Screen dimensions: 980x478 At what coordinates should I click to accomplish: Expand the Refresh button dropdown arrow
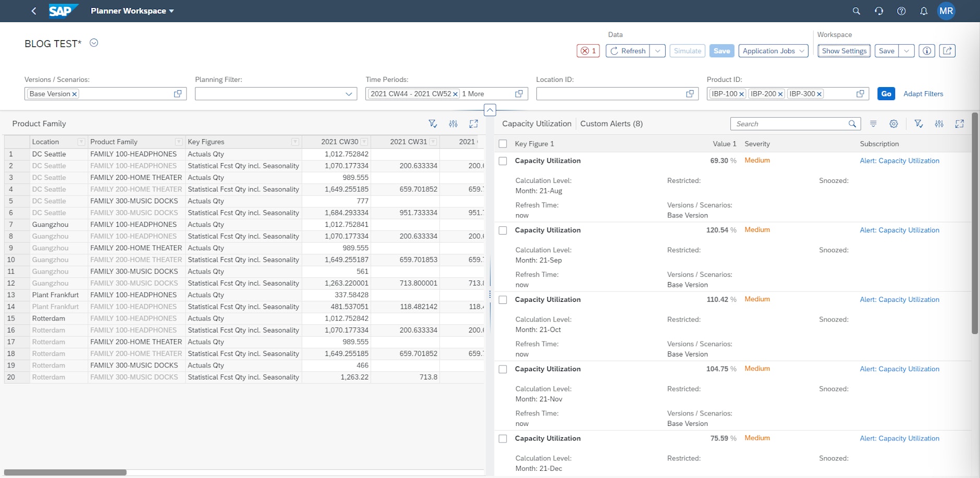coord(658,51)
